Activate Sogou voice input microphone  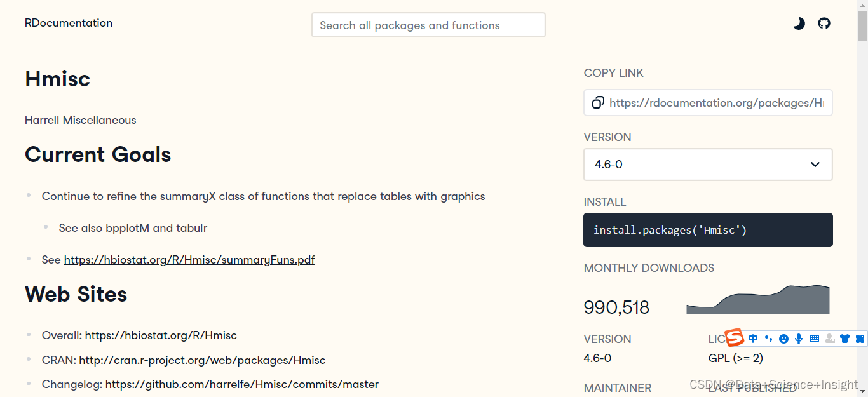click(x=799, y=339)
